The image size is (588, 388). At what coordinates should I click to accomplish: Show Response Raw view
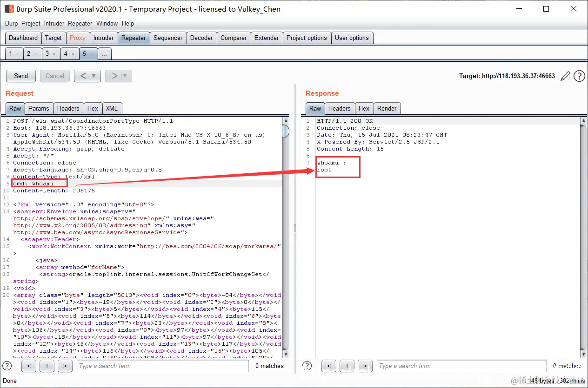point(315,108)
